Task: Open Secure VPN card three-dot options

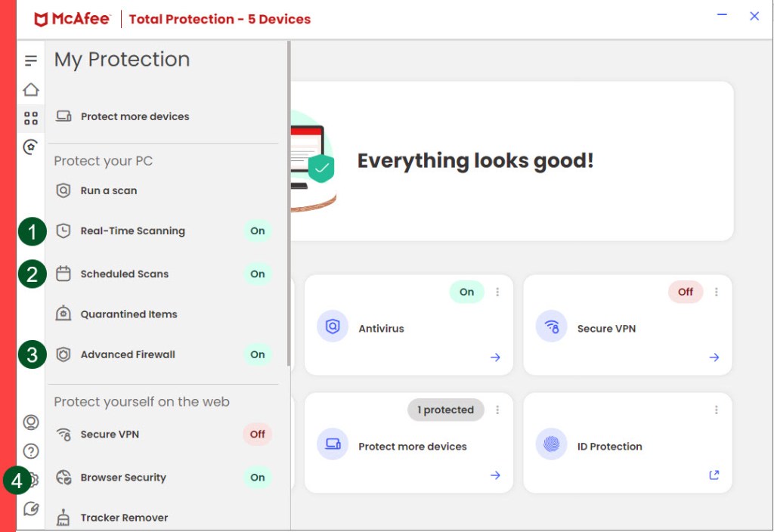Action: pyautogui.click(x=717, y=292)
